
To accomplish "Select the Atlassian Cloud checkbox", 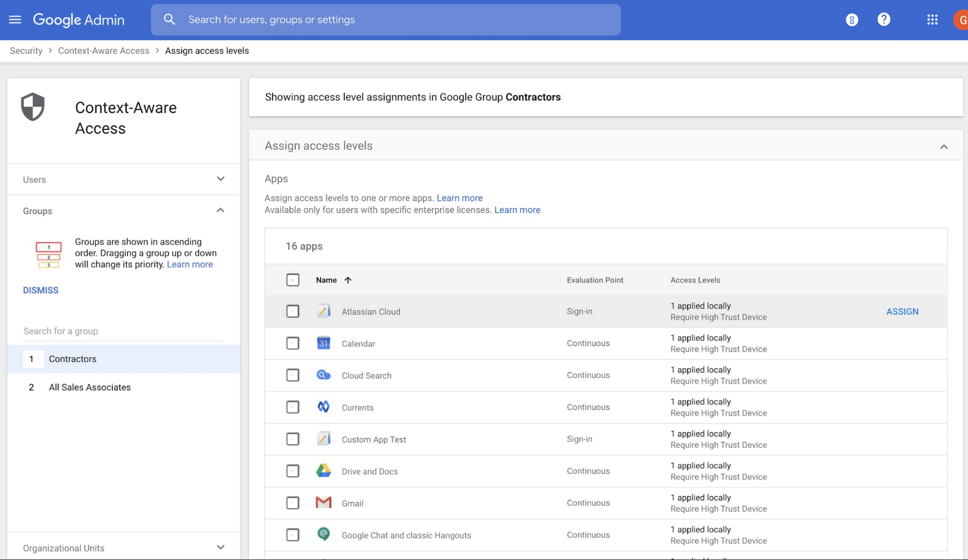I will 292,311.
